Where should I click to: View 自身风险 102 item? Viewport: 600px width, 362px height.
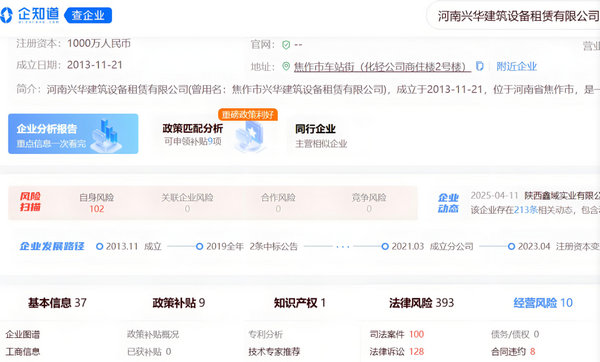tap(96, 203)
